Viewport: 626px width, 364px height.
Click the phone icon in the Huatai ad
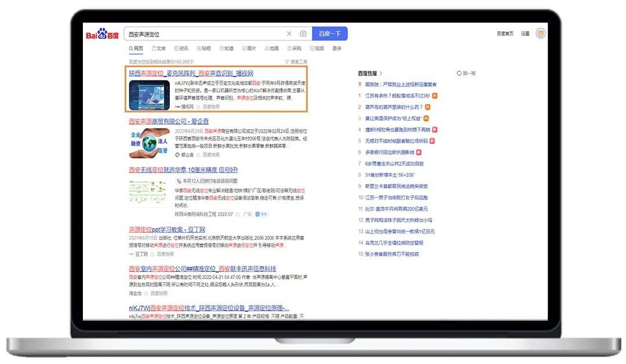coord(179,181)
